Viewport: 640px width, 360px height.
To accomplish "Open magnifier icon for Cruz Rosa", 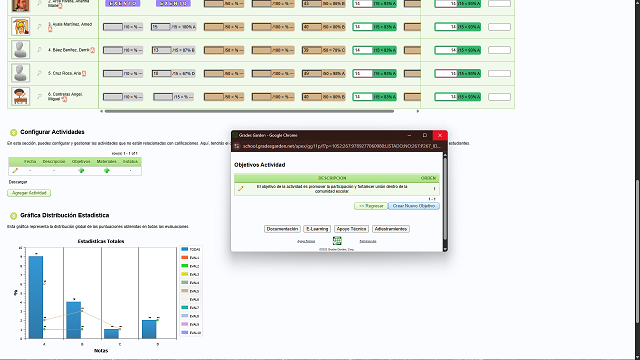I will pyautogui.click(x=40, y=73).
